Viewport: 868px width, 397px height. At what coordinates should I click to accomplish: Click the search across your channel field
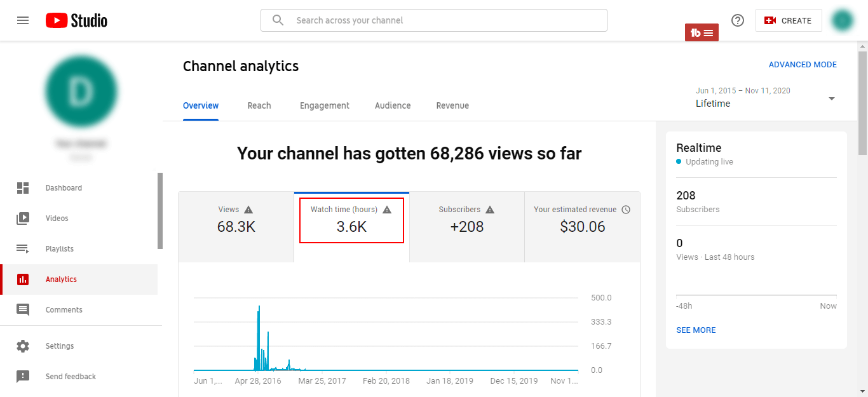[434, 20]
